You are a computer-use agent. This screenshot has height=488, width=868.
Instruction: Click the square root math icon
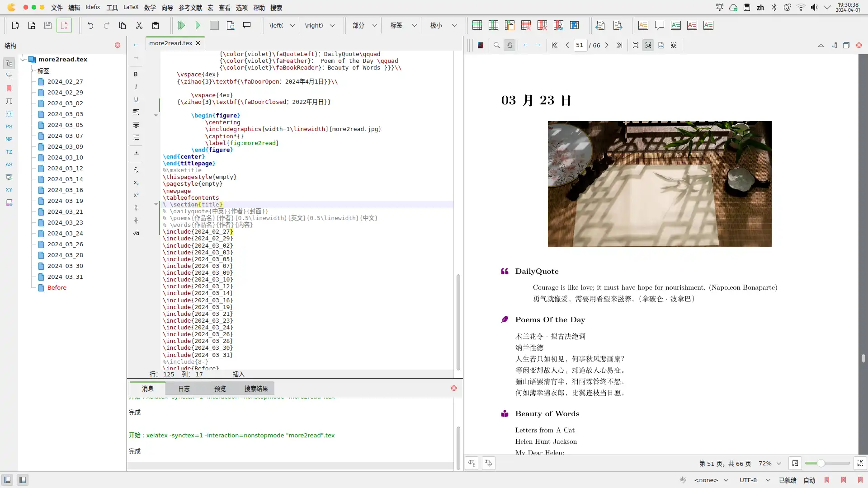coord(136,233)
